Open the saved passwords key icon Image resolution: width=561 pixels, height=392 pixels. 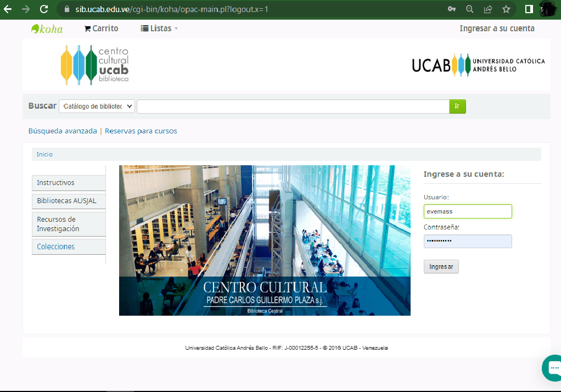(x=452, y=9)
